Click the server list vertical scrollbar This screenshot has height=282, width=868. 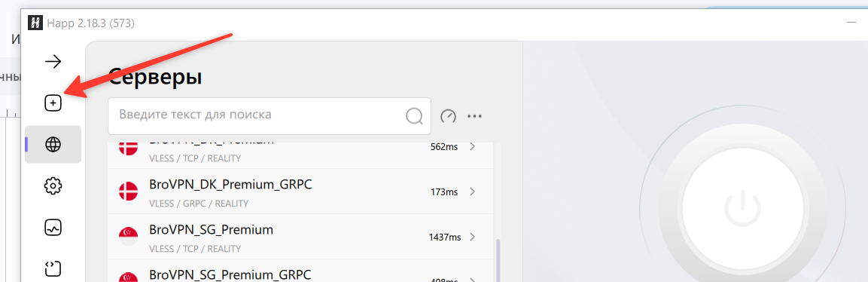[x=498, y=260]
